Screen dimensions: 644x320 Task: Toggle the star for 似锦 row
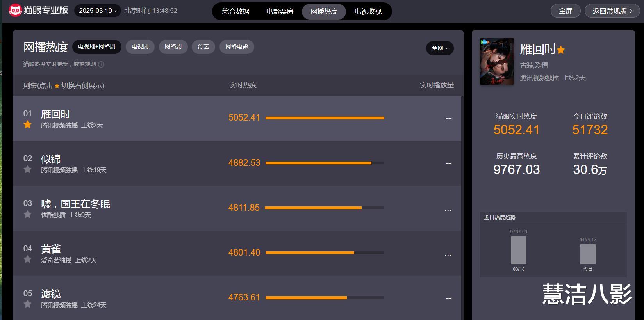tap(27, 169)
